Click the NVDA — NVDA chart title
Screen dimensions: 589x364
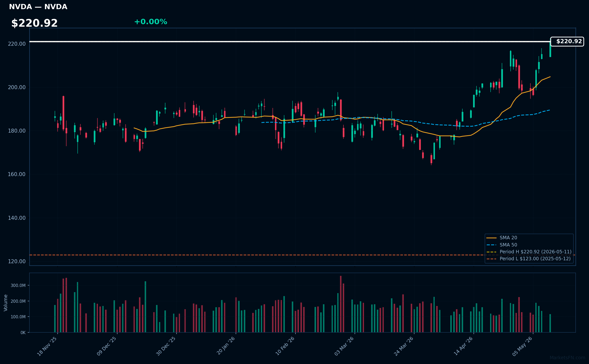(38, 7)
